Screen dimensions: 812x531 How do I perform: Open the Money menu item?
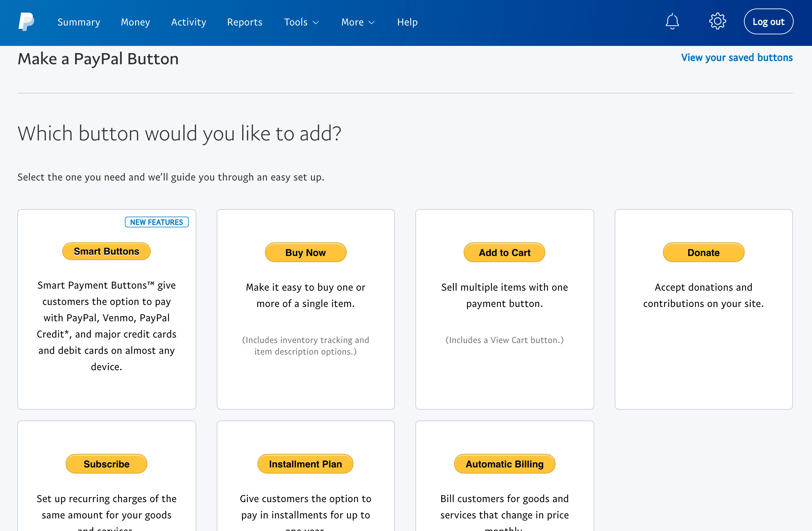[135, 22]
